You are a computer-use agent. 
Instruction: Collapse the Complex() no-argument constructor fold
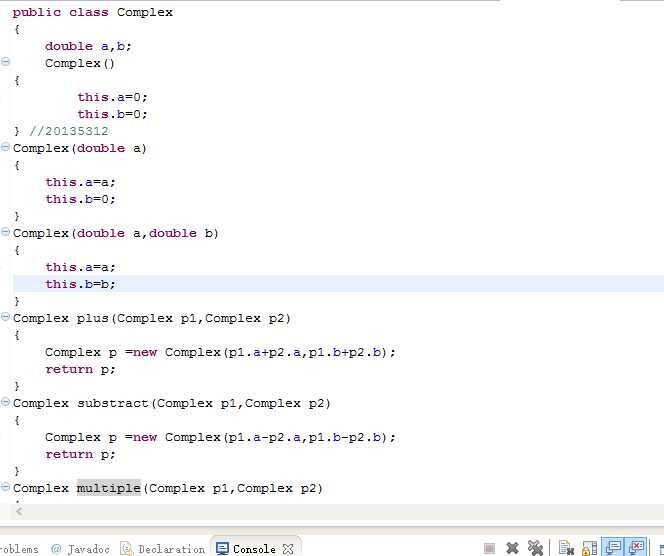pyautogui.click(x=5, y=62)
